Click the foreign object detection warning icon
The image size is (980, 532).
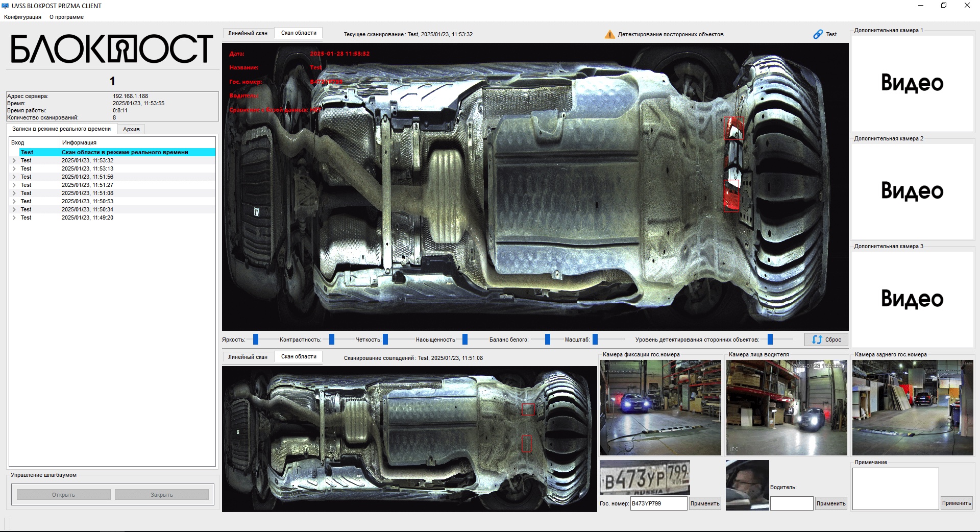609,34
